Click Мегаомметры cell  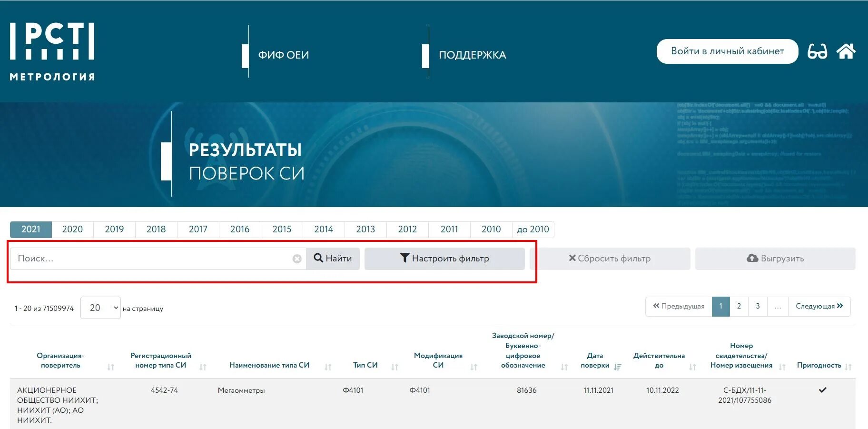241,390
